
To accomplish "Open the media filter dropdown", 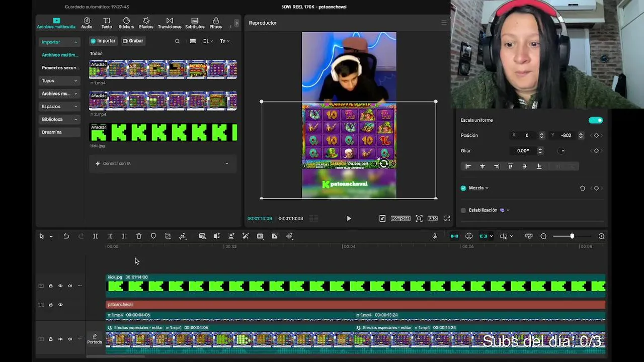I will pyautogui.click(x=224, y=41).
